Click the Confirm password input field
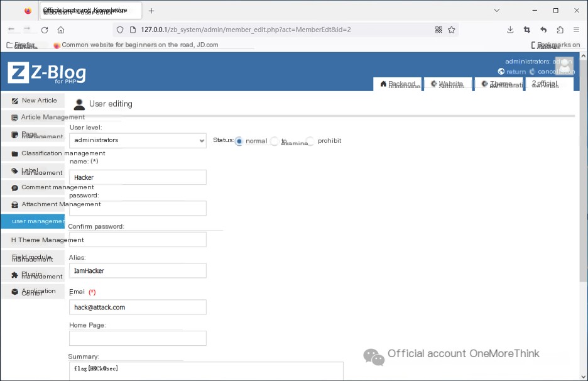Image resolution: width=588 pixels, height=381 pixels. pyautogui.click(x=138, y=240)
